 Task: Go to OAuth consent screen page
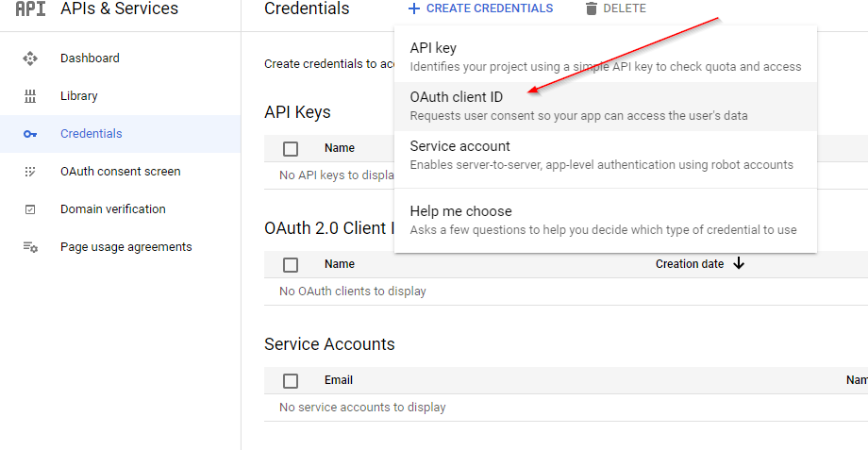pos(120,172)
